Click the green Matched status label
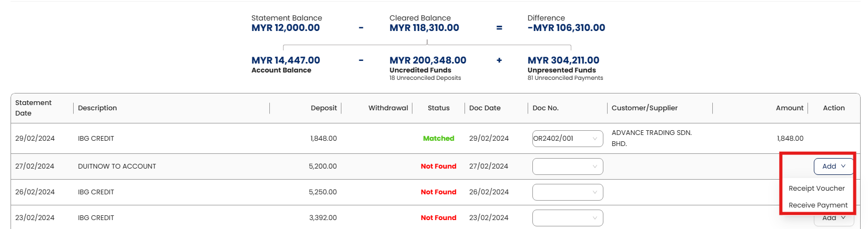 (438, 138)
